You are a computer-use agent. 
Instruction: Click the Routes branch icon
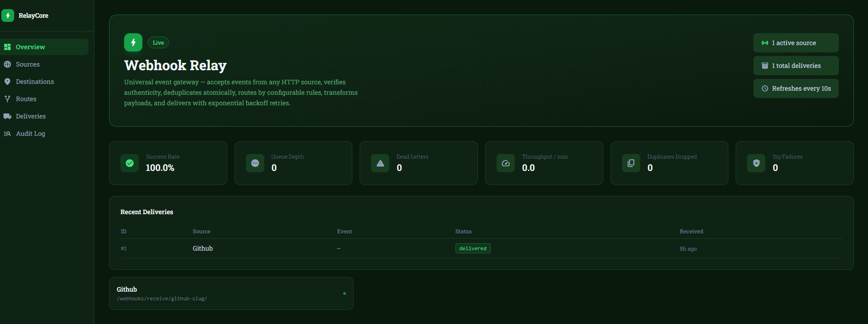point(7,99)
